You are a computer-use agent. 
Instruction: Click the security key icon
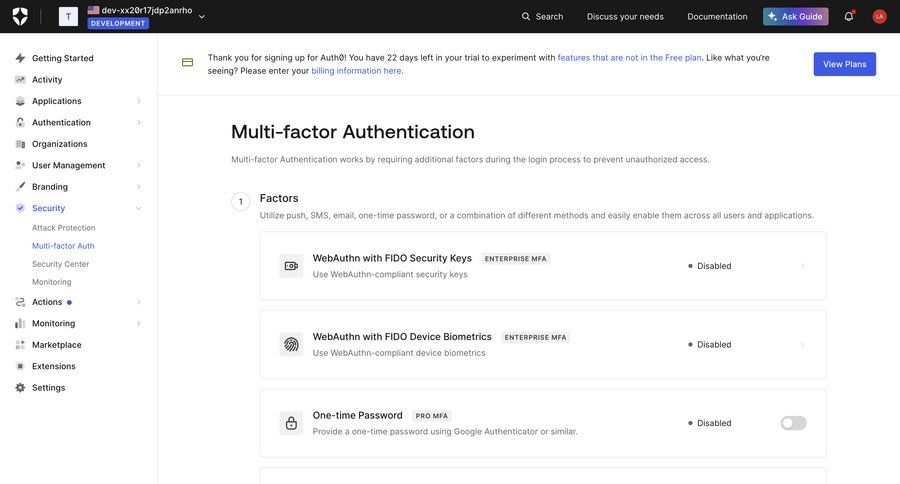pos(291,266)
